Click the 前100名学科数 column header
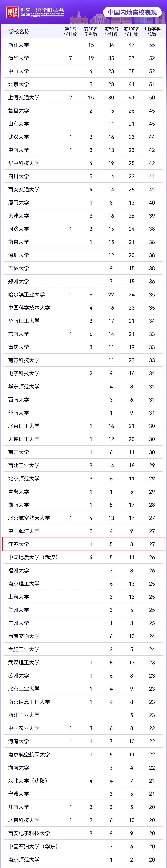This screenshot has width=167, height=868. [132, 32]
